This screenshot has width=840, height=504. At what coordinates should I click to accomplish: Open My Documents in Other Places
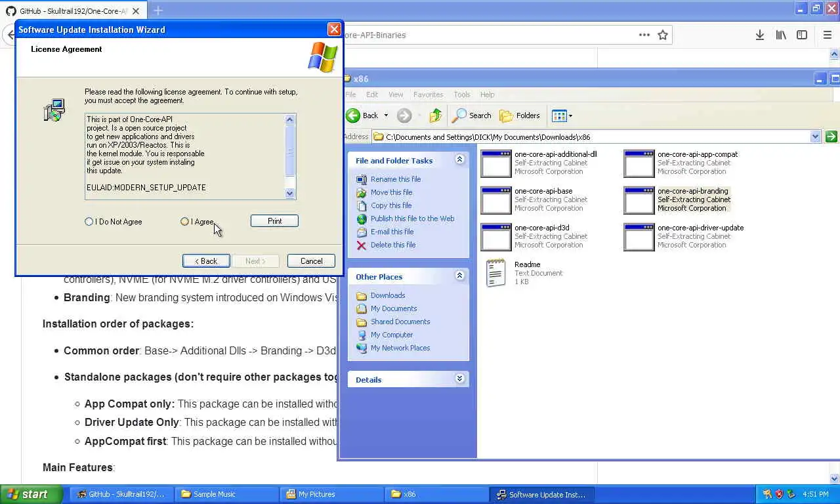394,308
